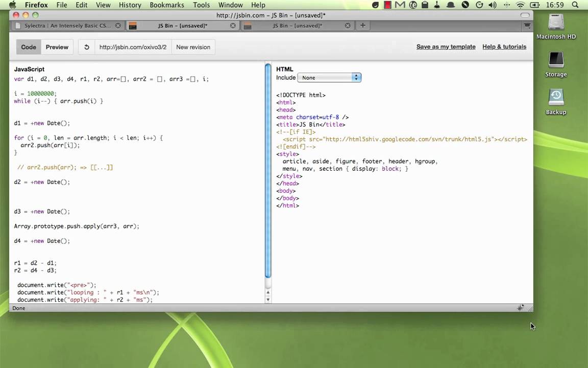Open Help & tutorials link
This screenshot has width=588, height=368.
coord(504,47)
